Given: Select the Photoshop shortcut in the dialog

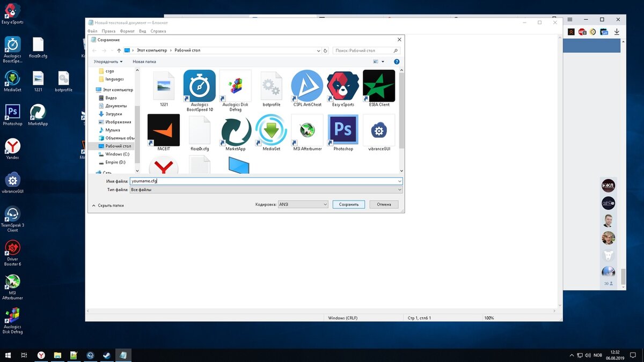Looking at the screenshot, I should (x=343, y=133).
